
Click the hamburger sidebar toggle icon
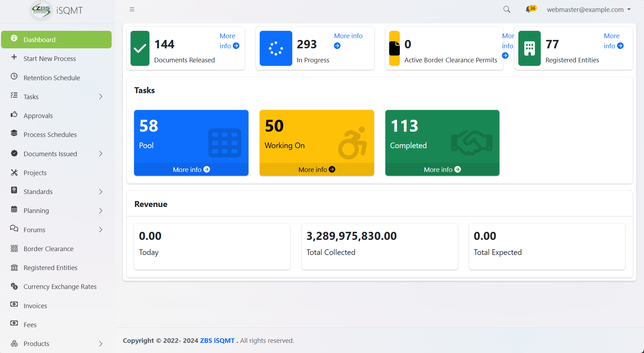[x=132, y=9]
